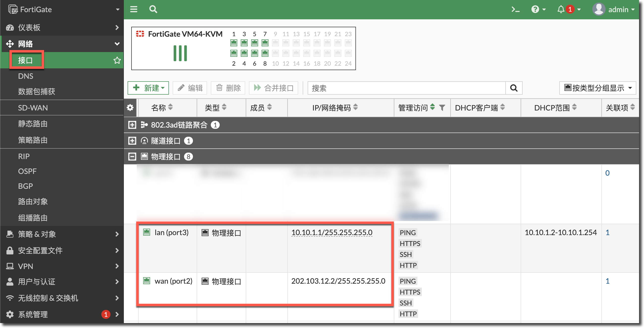Select the wan (port2) interface row
This screenshot has width=644, height=328.
381,297
